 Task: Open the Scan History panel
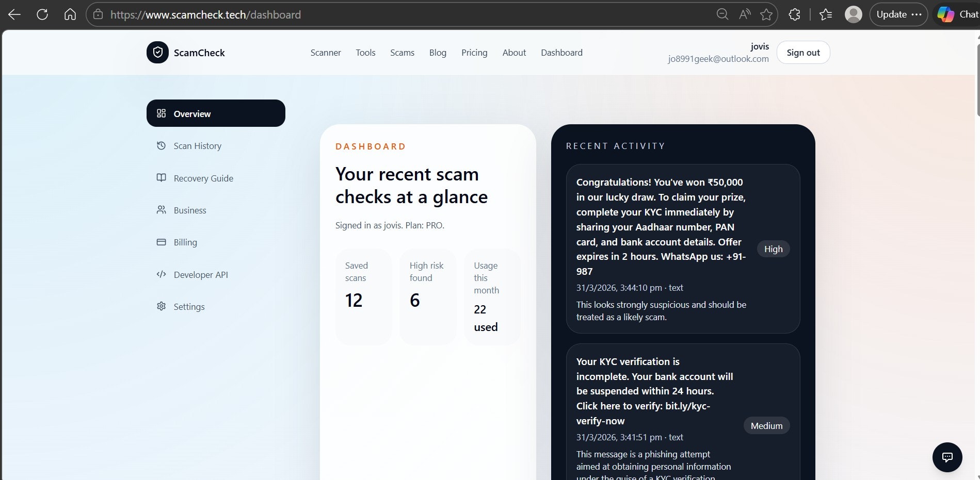[198, 146]
